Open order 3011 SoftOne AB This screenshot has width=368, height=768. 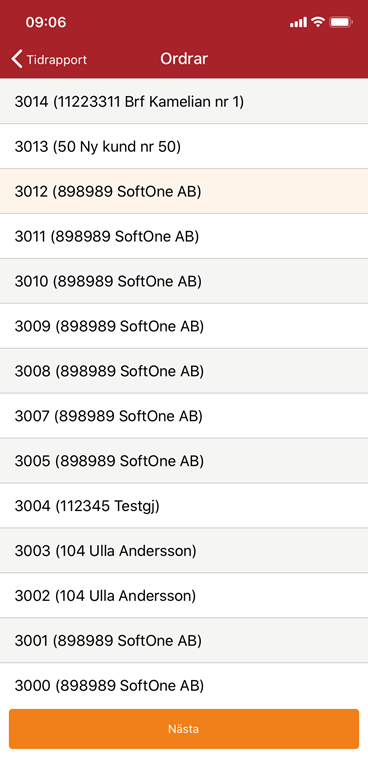coord(184,237)
